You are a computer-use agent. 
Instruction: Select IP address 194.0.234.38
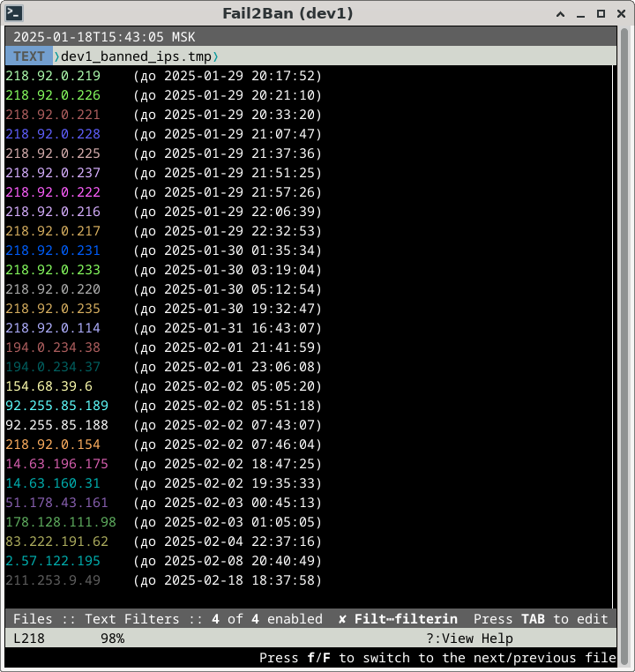(53, 347)
